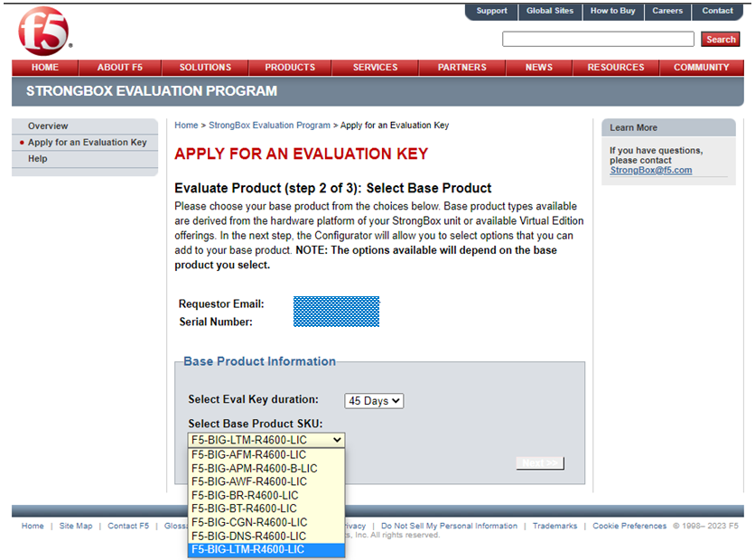
Task: Choose F5-BIG-BR-R4600-LIC option
Action: [x=266, y=496]
